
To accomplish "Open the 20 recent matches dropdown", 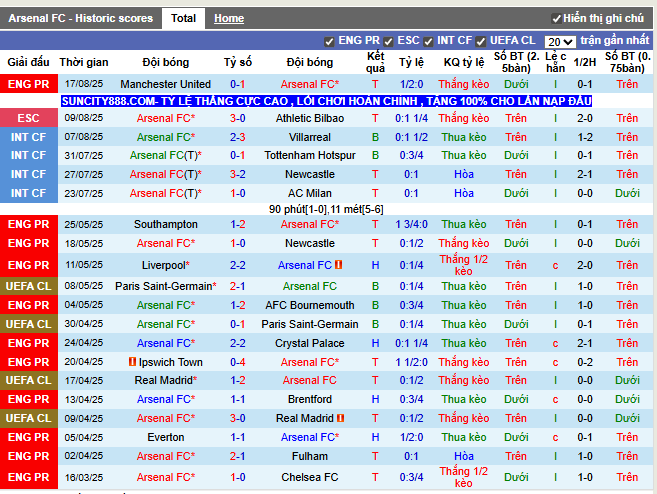I will pyautogui.click(x=559, y=42).
